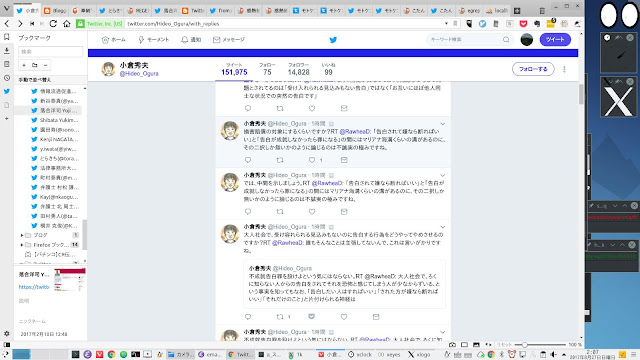Open the Bookmarks side panel icon
Image resolution: width=640 pixels, height=360 pixels.
(x=7, y=37)
